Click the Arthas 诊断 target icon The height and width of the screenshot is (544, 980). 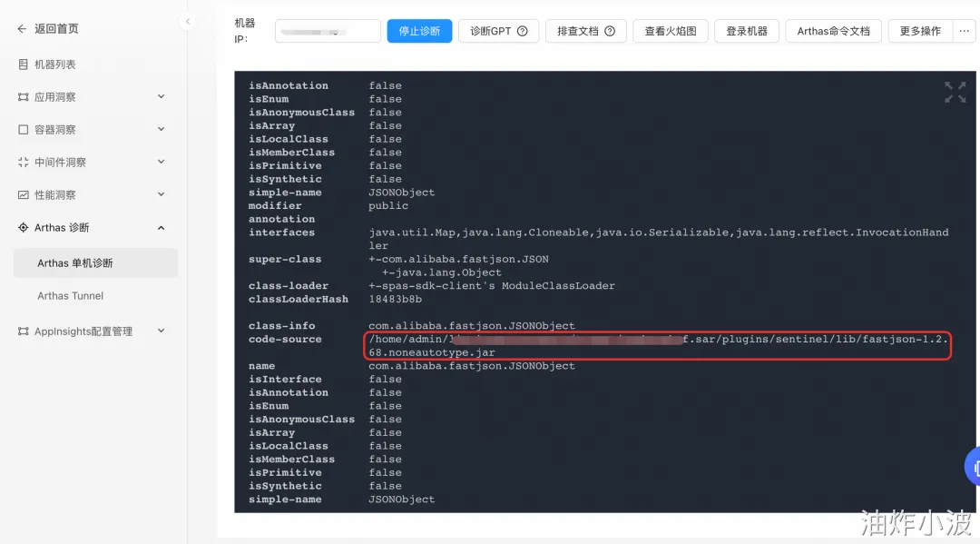[23, 228]
